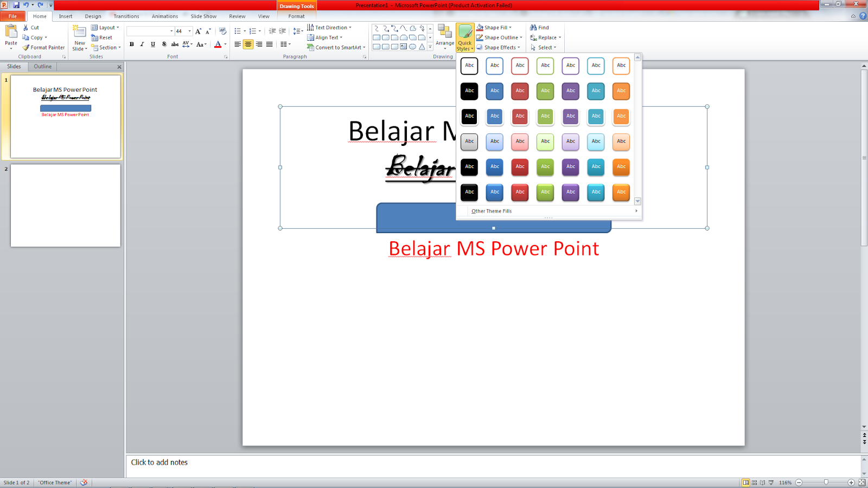The height and width of the screenshot is (488, 868).
Task: Undo last action in Quick Access
Action: tap(25, 5)
